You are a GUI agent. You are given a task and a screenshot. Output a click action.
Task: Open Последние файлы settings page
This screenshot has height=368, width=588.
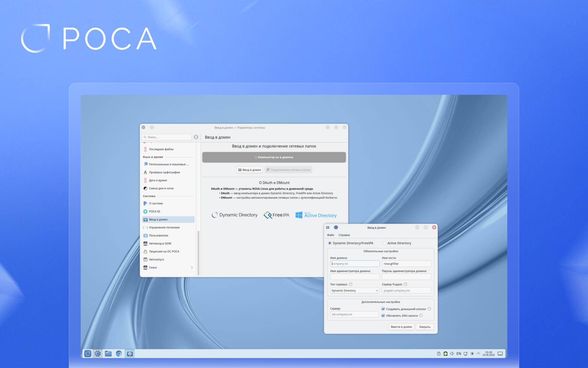168,149
